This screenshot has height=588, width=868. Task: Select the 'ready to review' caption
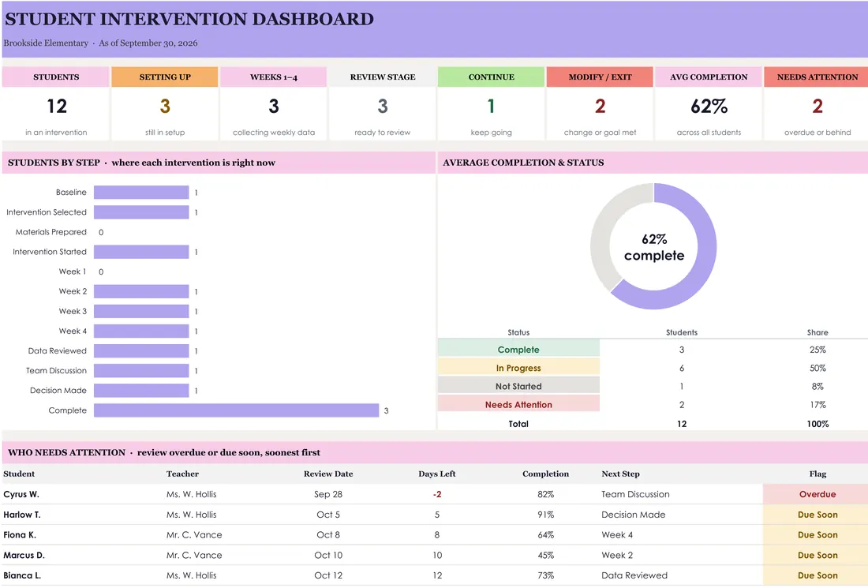[383, 133]
